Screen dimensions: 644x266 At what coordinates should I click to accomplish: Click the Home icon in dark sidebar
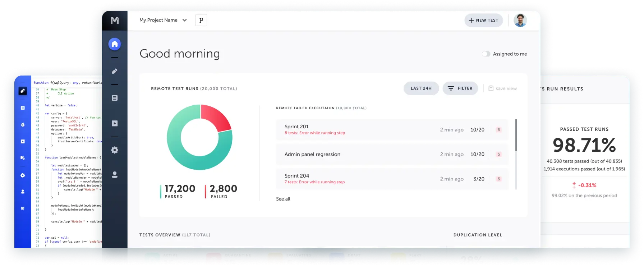coord(115,44)
